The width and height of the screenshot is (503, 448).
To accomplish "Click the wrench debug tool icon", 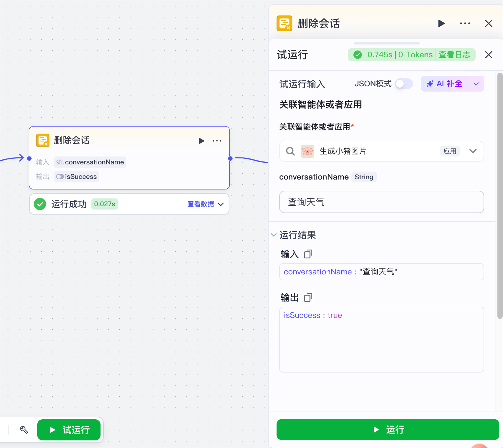I will click(24, 430).
